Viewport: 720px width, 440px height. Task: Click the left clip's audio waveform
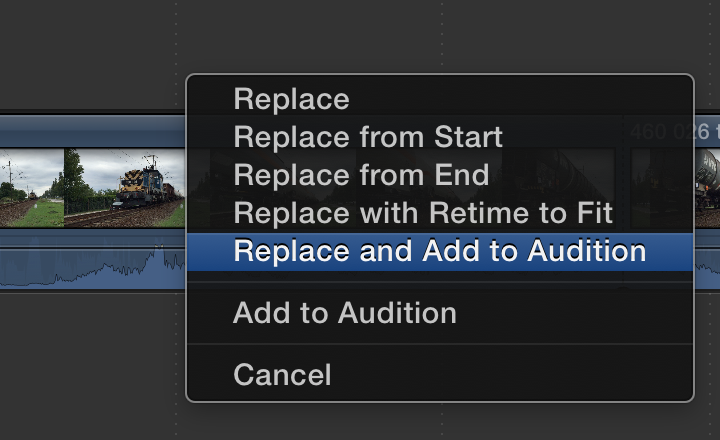(x=92, y=264)
